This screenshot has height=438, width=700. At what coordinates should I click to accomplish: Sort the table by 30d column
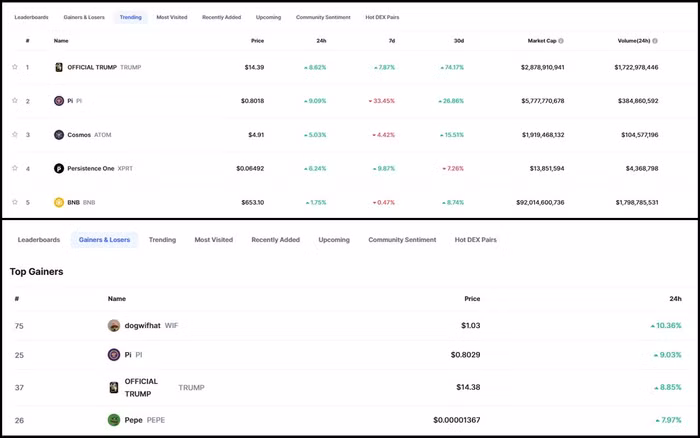tap(459, 41)
